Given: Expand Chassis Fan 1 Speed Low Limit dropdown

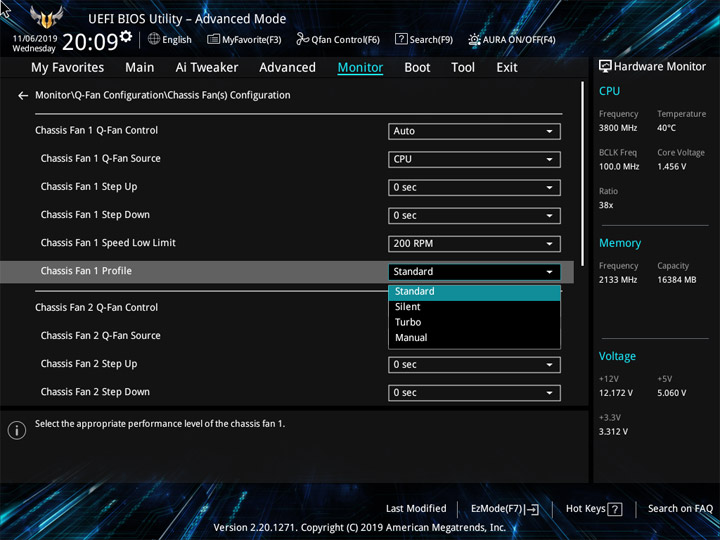Looking at the screenshot, I should [x=474, y=243].
